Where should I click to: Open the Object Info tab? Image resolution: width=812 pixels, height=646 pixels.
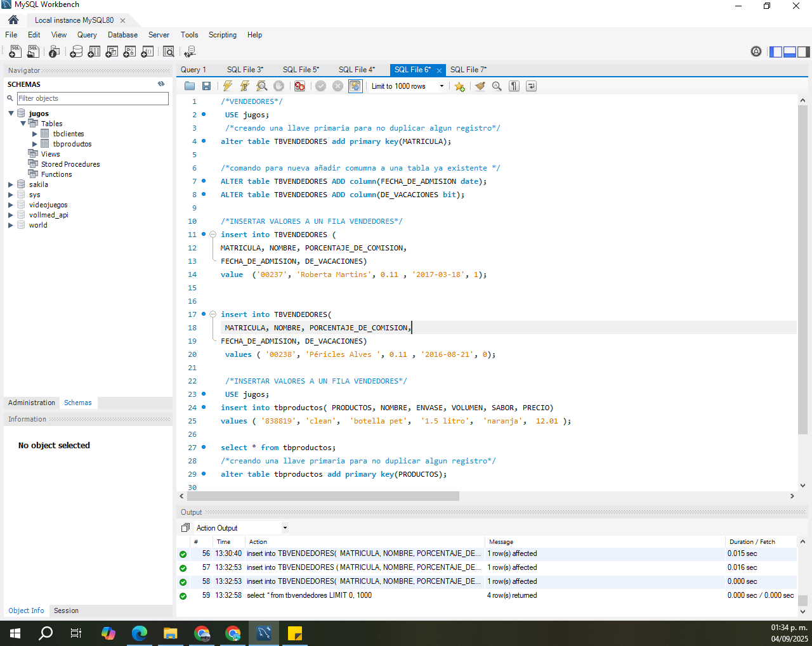26,610
